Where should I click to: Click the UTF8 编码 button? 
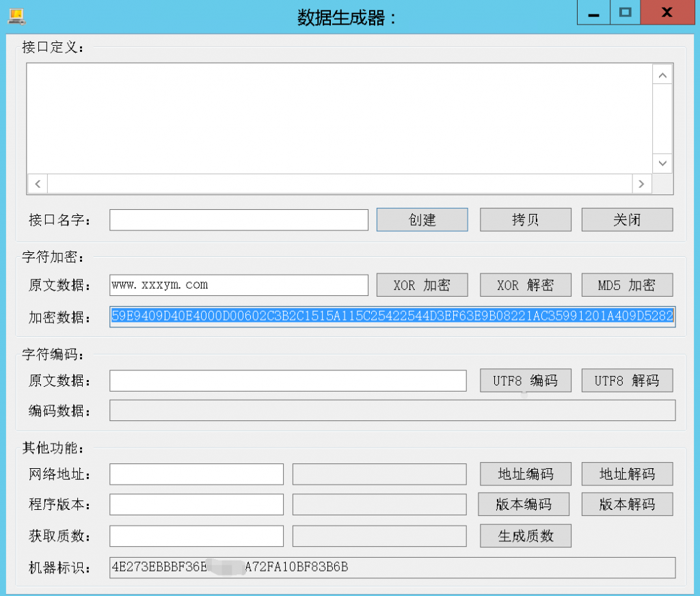526,381
